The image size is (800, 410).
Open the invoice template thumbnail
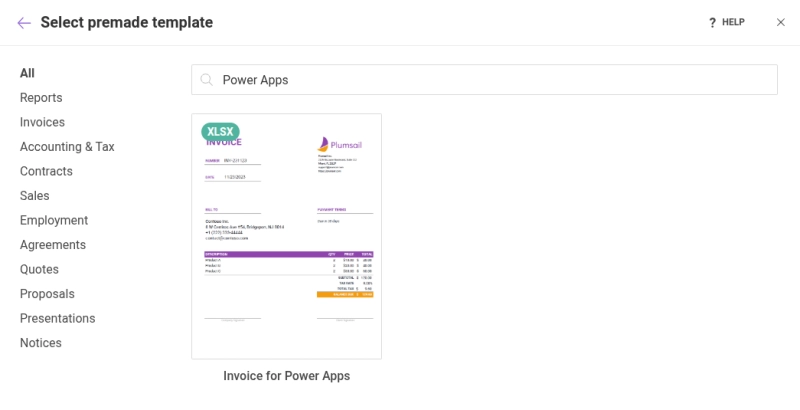286,236
